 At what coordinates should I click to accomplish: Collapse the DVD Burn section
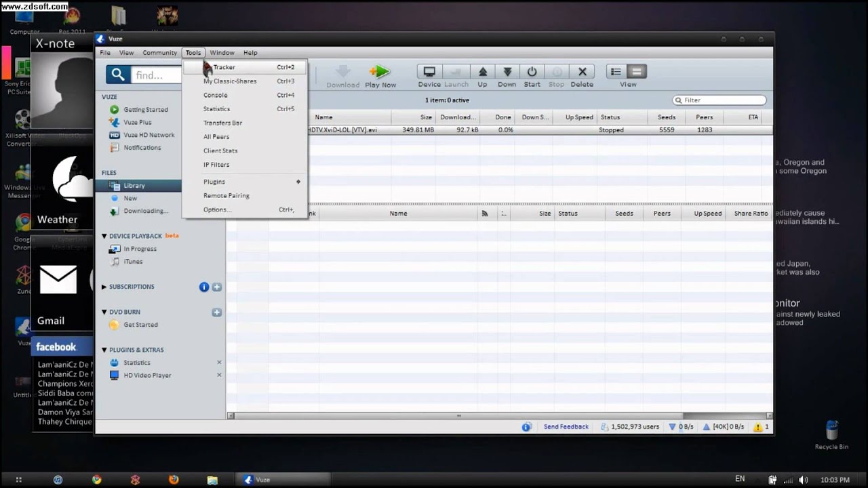pos(104,312)
